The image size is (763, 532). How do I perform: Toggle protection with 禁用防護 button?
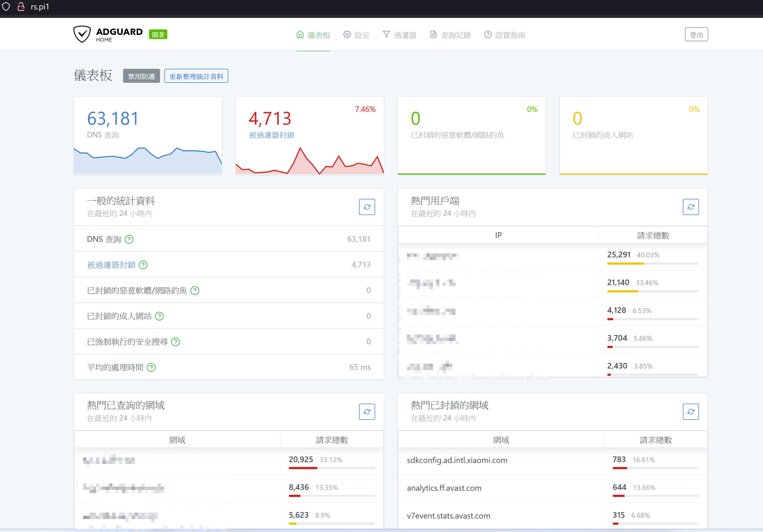pyautogui.click(x=141, y=76)
